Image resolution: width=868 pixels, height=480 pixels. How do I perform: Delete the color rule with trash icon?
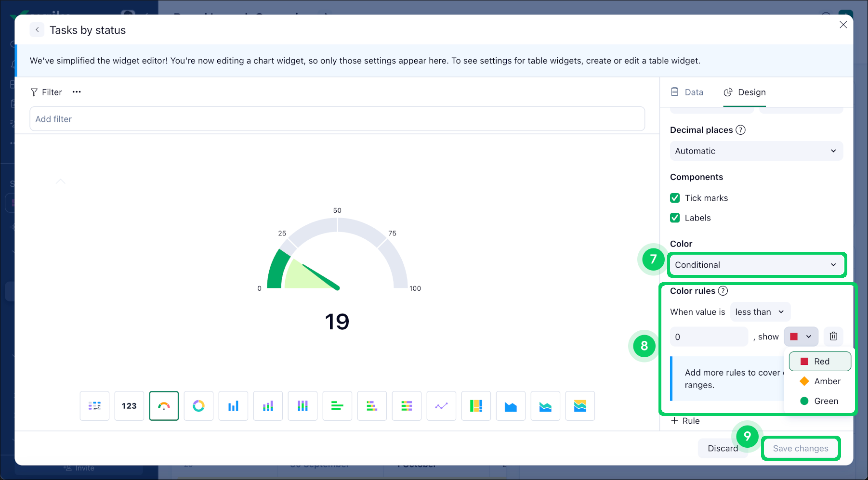click(x=833, y=337)
